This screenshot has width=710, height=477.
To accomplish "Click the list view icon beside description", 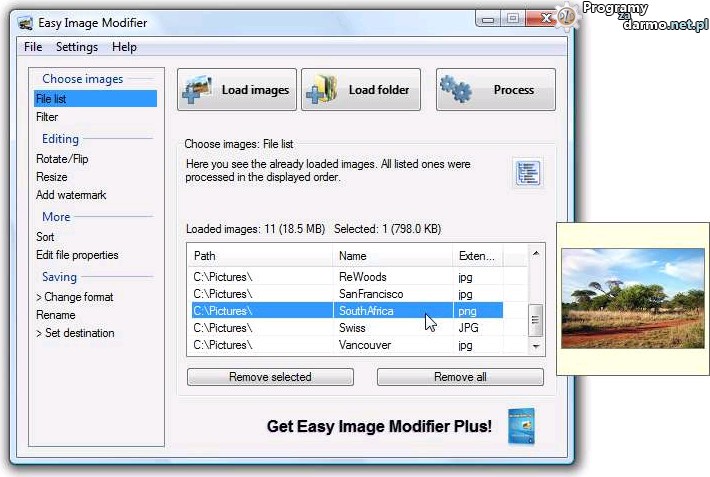I will [528, 173].
